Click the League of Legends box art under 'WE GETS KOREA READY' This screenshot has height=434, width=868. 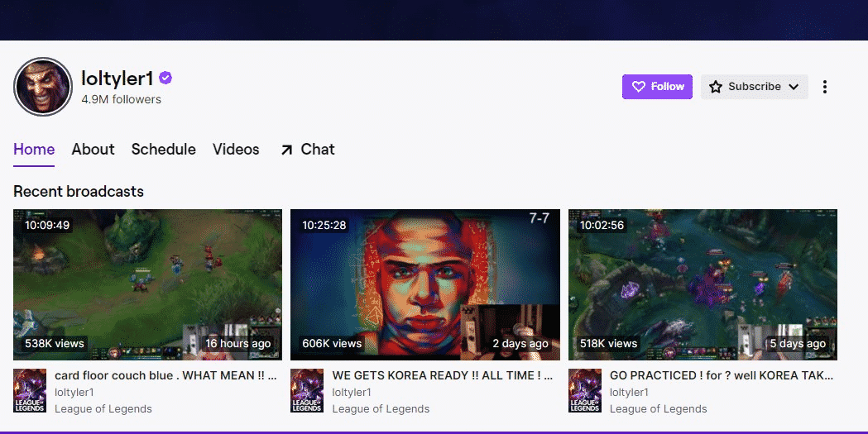[307, 391]
